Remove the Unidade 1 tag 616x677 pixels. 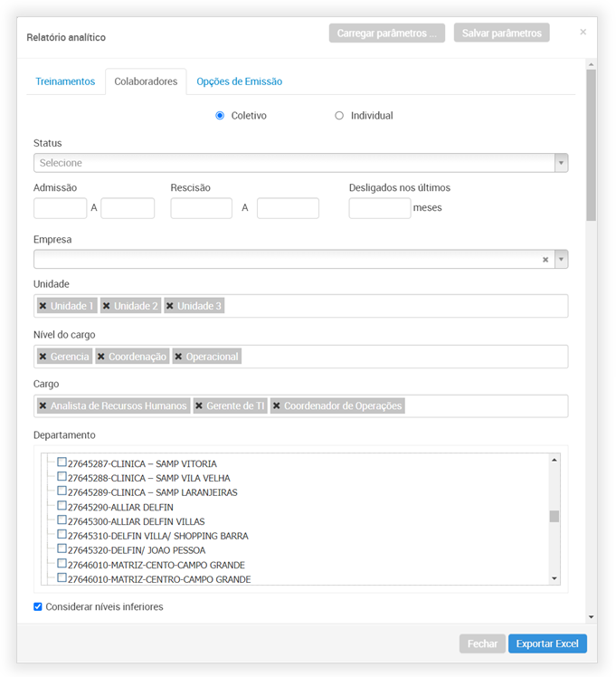tap(43, 306)
